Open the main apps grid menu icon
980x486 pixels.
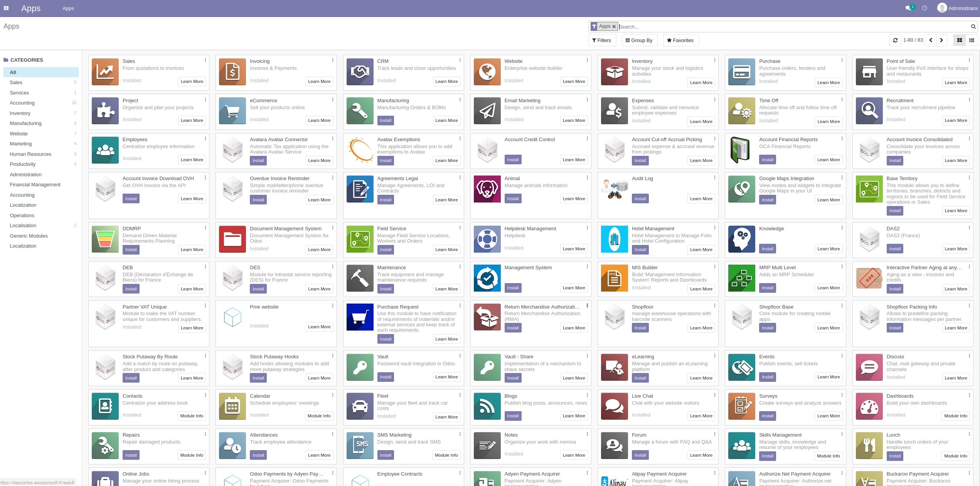(x=6, y=8)
